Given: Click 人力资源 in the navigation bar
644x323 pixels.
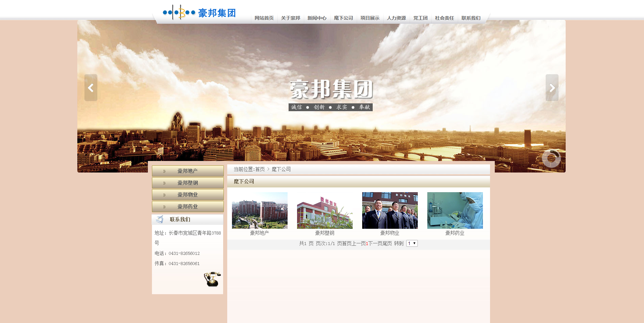Looking at the screenshot, I should (x=396, y=18).
